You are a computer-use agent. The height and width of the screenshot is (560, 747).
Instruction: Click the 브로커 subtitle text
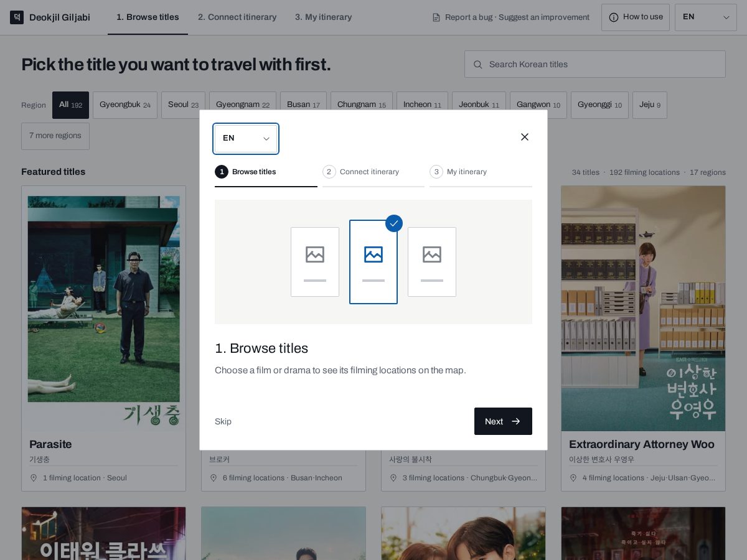coord(219,460)
